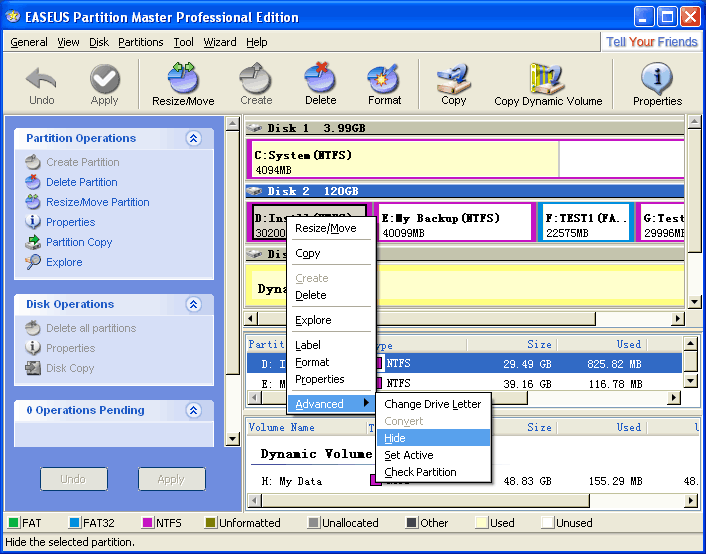Choose Explore in the context menu
Screen dimensions: 706x554
(331, 320)
